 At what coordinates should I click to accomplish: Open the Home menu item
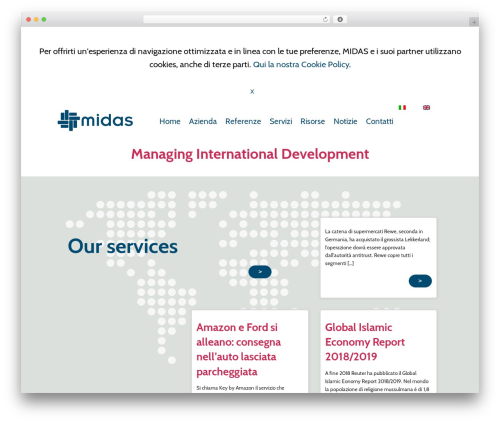(170, 121)
